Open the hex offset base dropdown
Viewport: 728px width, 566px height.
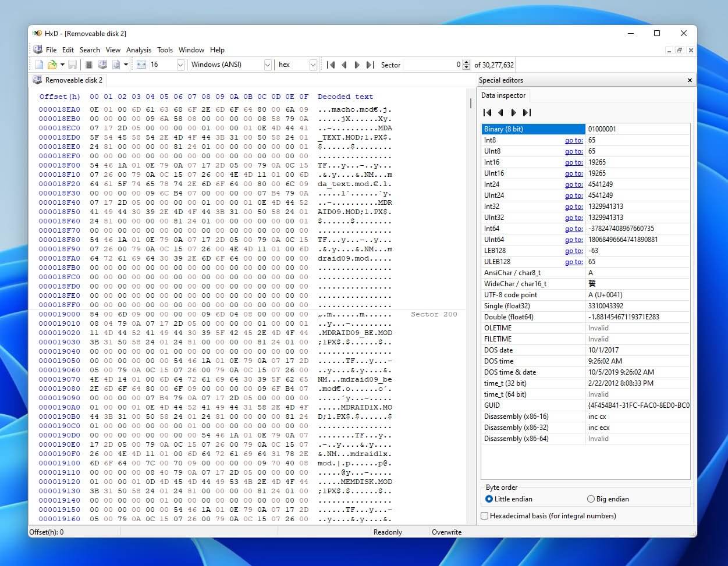(x=313, y=65)
